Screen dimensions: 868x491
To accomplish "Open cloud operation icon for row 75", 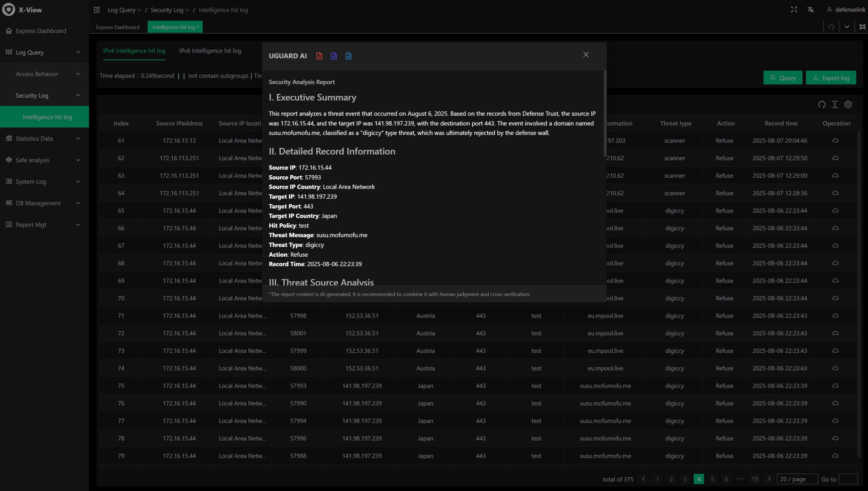I will pos(835,386).
